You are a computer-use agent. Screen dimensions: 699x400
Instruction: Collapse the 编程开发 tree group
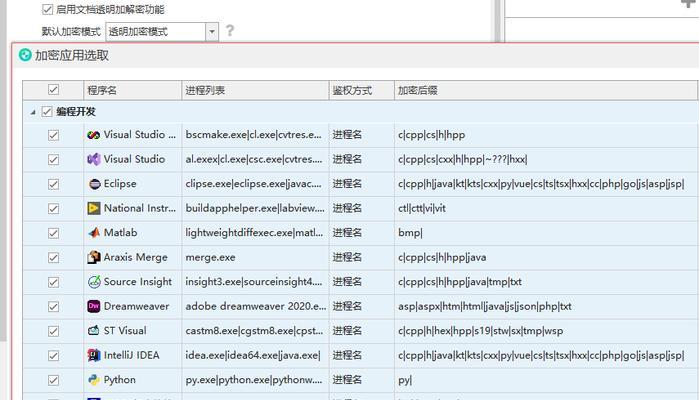click(x=33, y=112)
